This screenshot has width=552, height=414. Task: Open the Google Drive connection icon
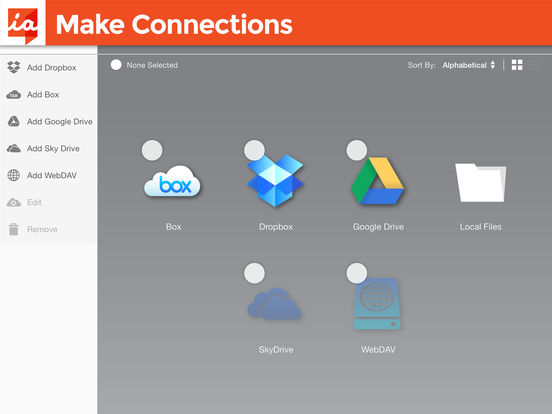(377, 181)
